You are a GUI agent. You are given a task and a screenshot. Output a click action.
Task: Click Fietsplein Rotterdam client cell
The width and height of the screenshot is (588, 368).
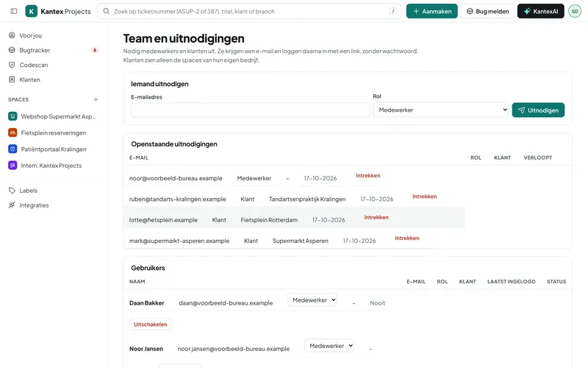[269, 220]
